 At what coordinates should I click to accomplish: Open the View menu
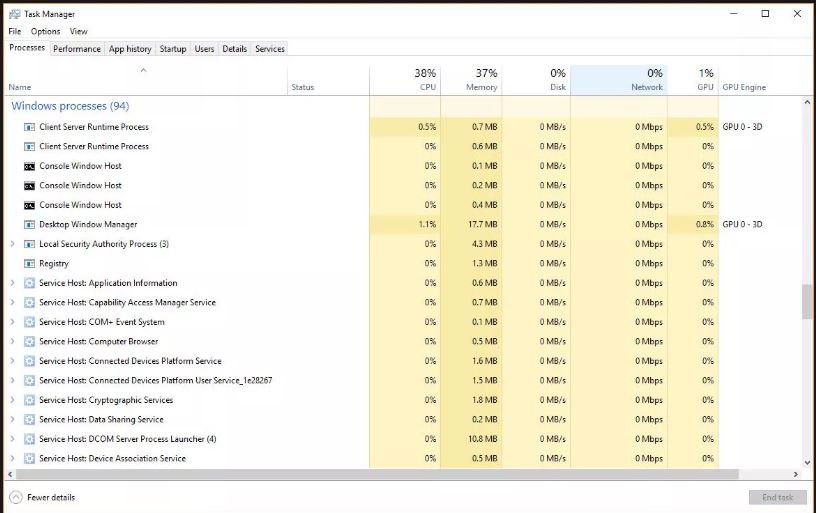79,31
